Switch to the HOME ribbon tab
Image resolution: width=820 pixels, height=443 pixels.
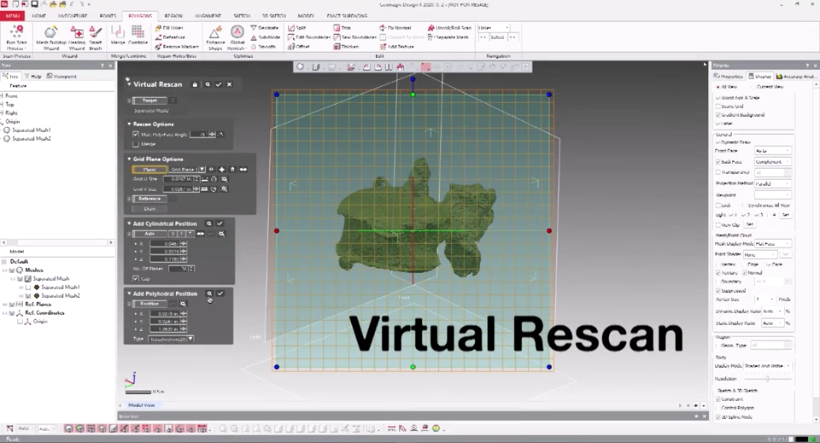(x=39, y=16)
